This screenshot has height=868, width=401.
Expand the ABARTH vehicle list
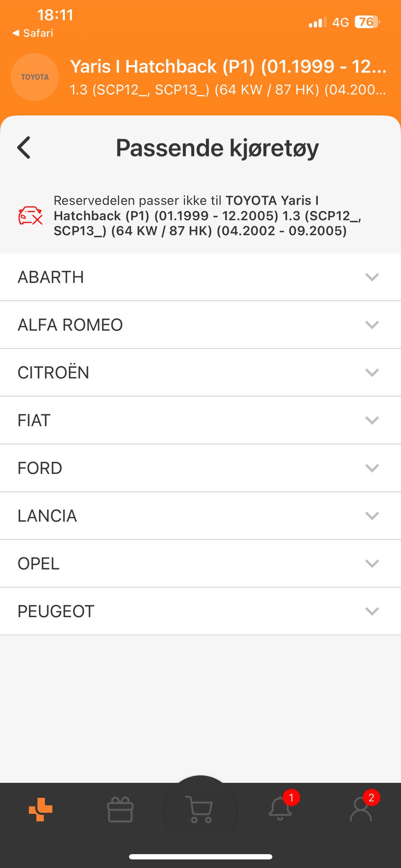pos(371,277)
